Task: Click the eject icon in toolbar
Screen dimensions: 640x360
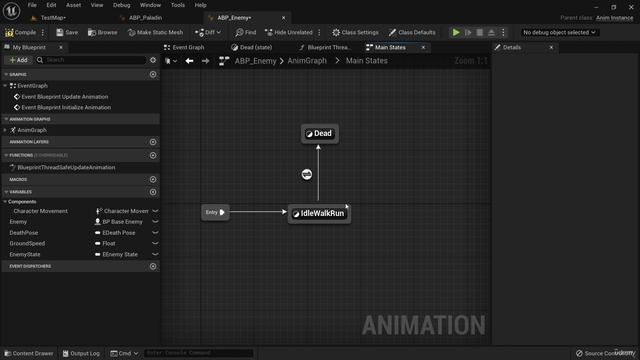Action: click(x=491, y=32)
